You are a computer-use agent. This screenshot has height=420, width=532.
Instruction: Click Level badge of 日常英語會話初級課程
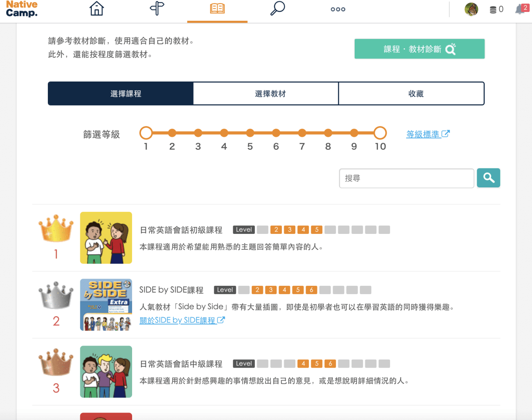click(244, 229)
